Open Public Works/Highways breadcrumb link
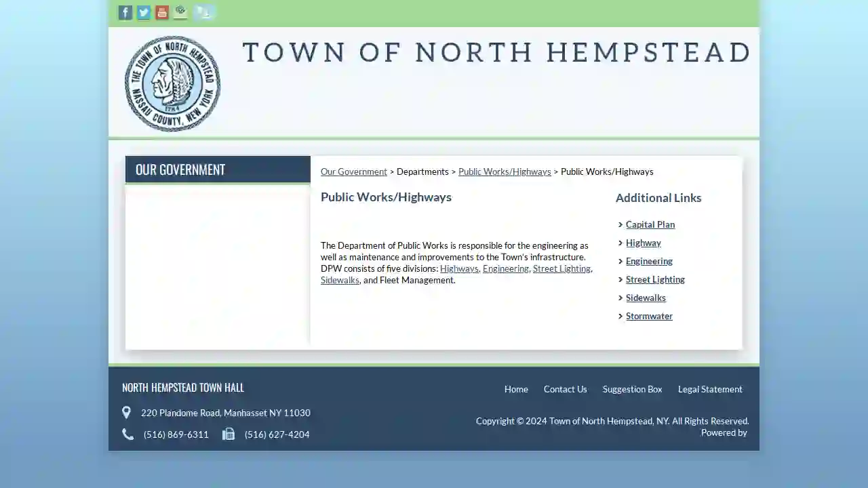Screen dimensions: 868x488 [x=505, y=171]
